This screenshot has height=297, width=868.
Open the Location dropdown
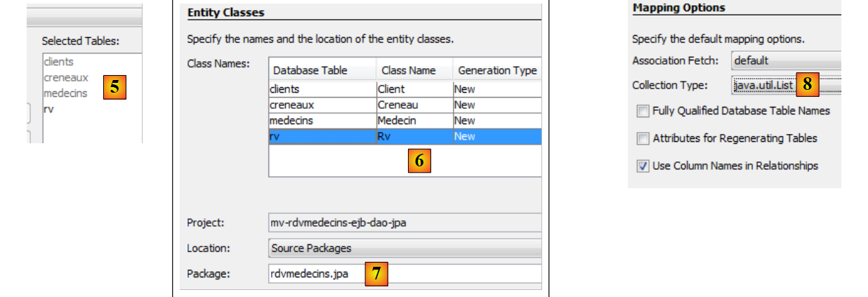(405, 248)
